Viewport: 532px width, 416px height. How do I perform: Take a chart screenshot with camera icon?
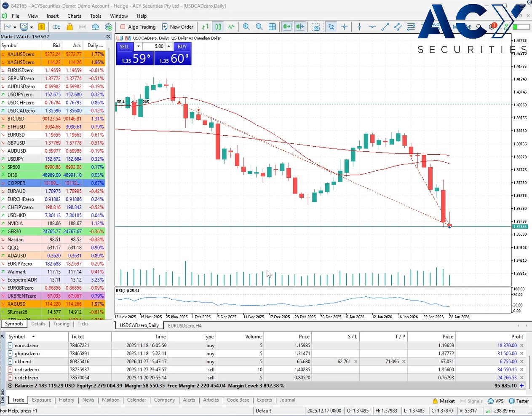coord(315,27)
